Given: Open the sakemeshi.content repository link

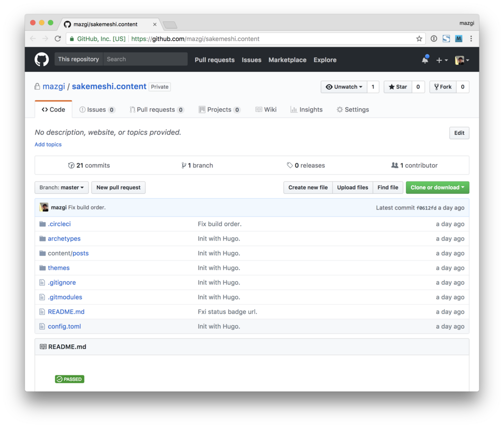Looking at the screenshot, I should pyautogui.click(x=109, y=87).
